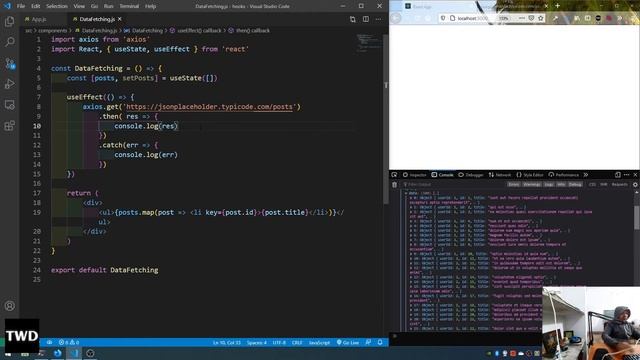Open the editor More Actions ellipsis
This screenshot has height=360, width=640.
378,19
